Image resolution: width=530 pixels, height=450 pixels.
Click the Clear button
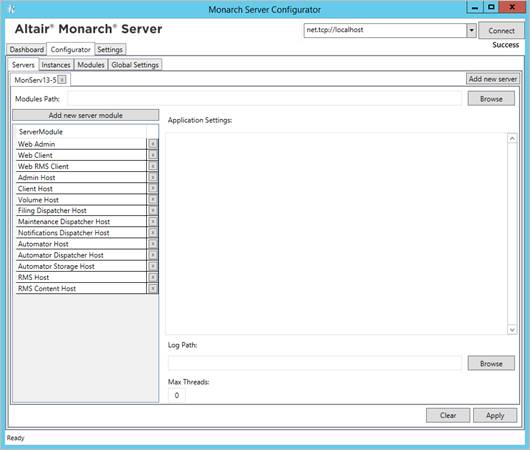pyautogui.click(x=448, y=415)
